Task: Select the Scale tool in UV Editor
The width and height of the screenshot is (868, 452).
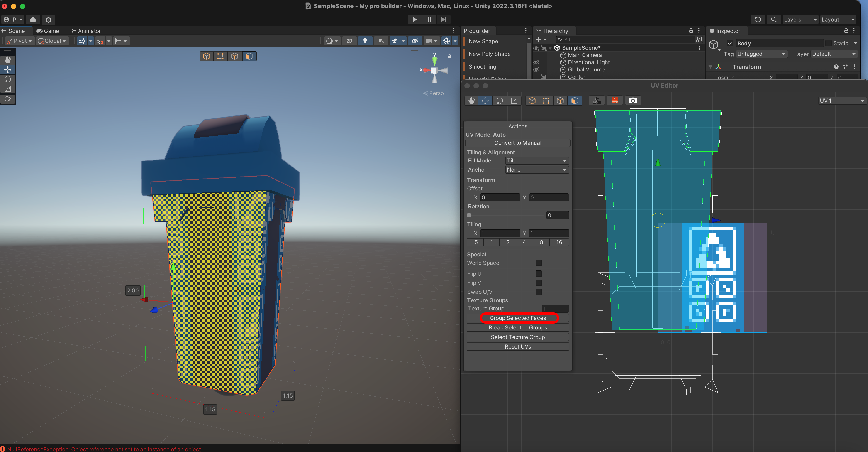Action: coord(514,101)
